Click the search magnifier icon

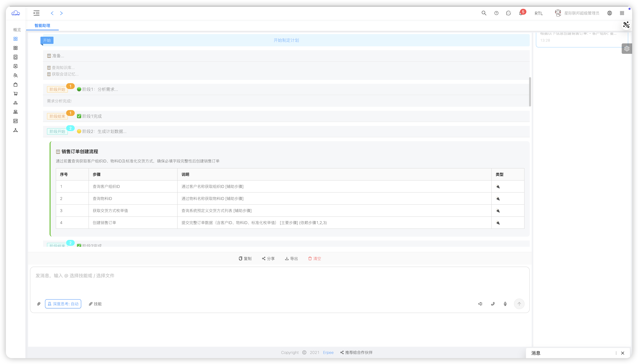484,13
